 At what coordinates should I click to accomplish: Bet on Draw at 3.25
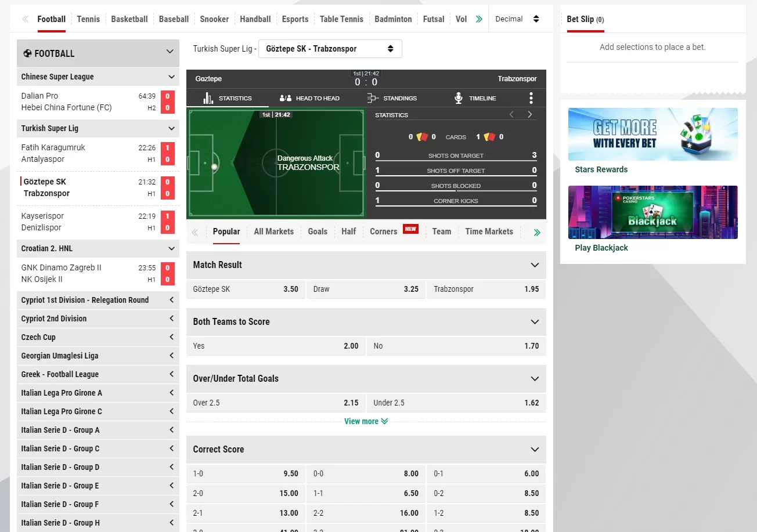pyautogui.click(x=366, y=289)
